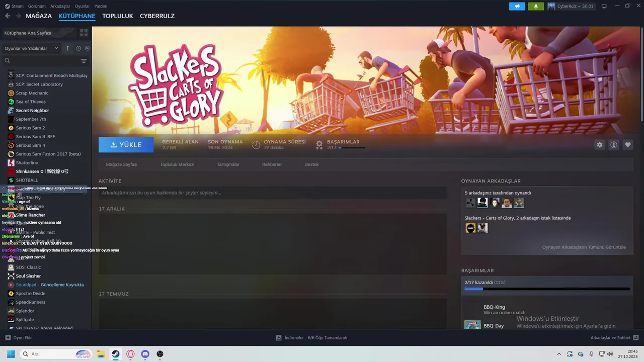The image size is (644, 362).
Task: Open game info icon
Action: point(614,145)
